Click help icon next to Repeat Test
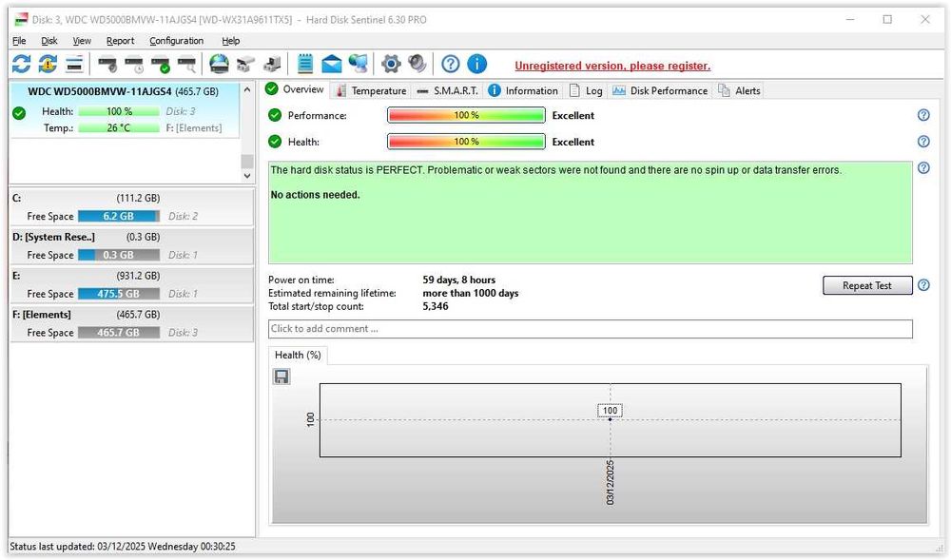Image resolution: width=951 pixels, height=560 pixels. click(x=923, y=285)
